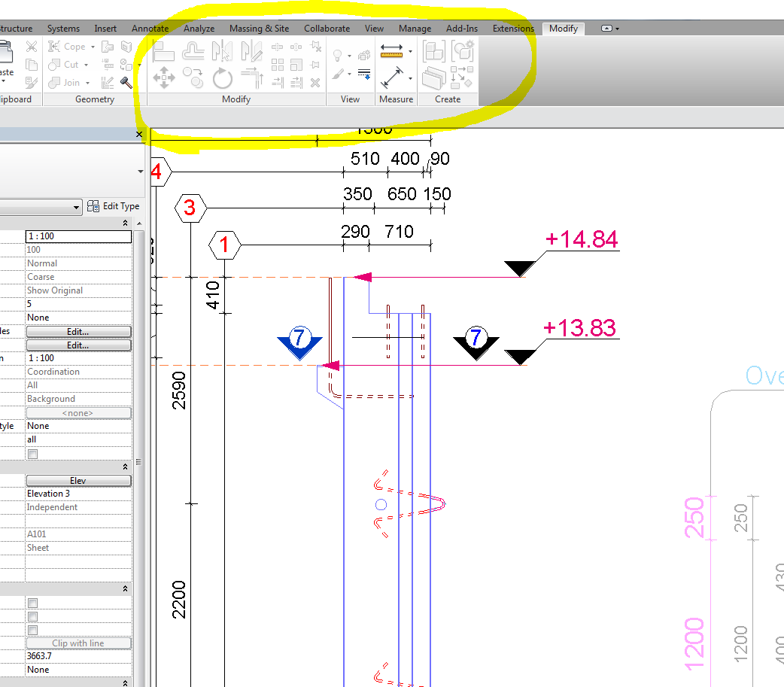
Task: Select the Linework tool in View panel
Action: click(364, 74)
